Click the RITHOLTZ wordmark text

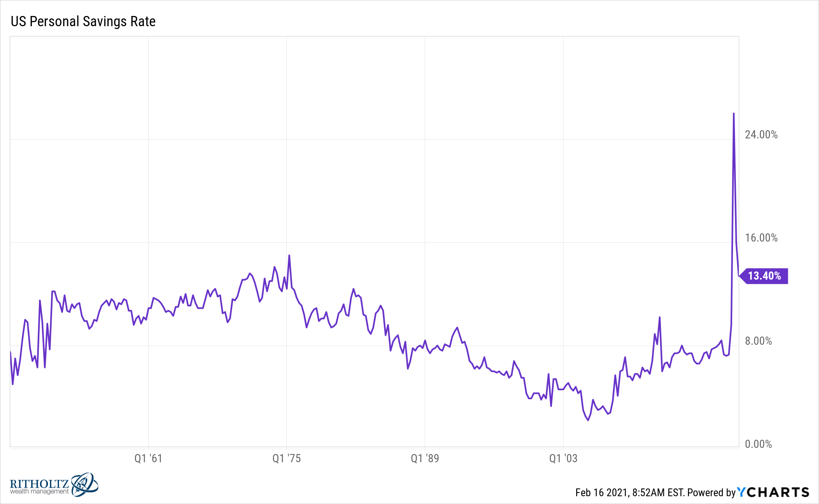tap(39, 484)
